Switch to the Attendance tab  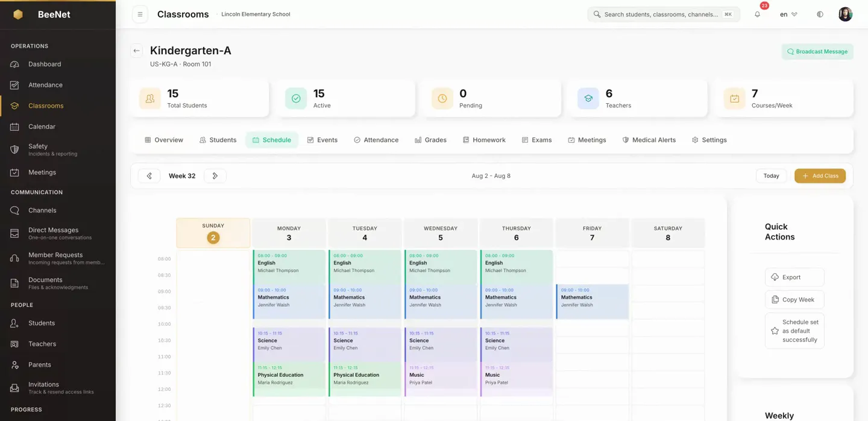point(376,140)
